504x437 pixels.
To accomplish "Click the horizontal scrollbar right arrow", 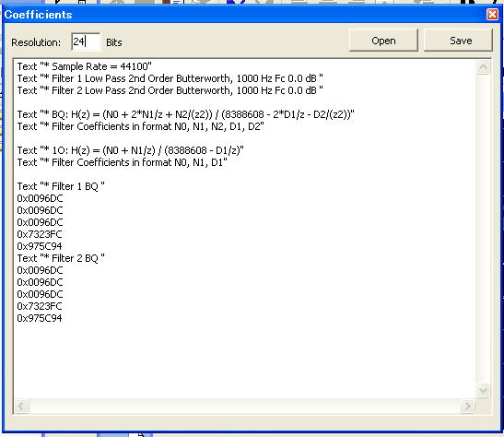I will click(467, 406).
